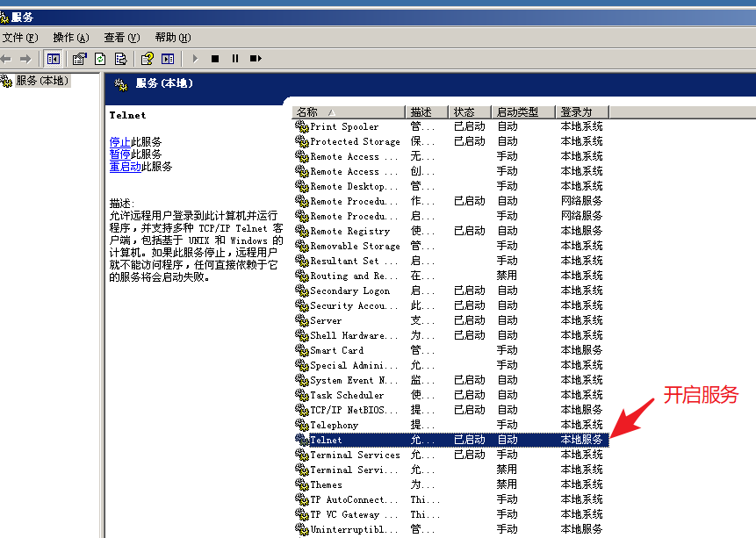The width and height of the screenshot is (756, 538).
Task: Select the Telephony service name
Action: [x=334, y=426]
